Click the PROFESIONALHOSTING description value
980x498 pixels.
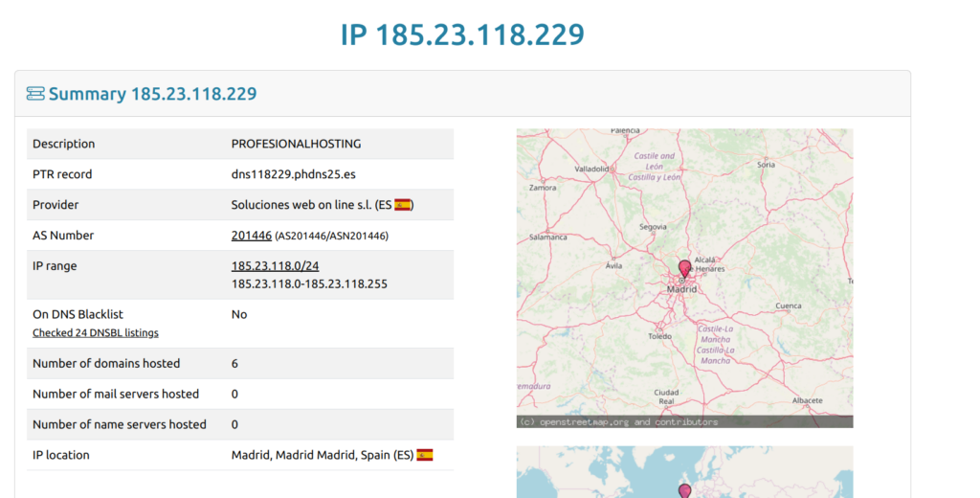(296, 144)
